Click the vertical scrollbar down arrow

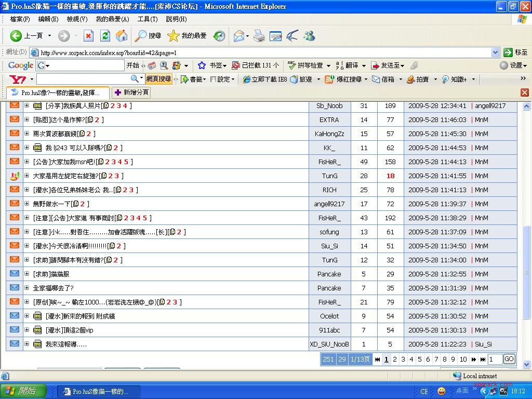526,364
